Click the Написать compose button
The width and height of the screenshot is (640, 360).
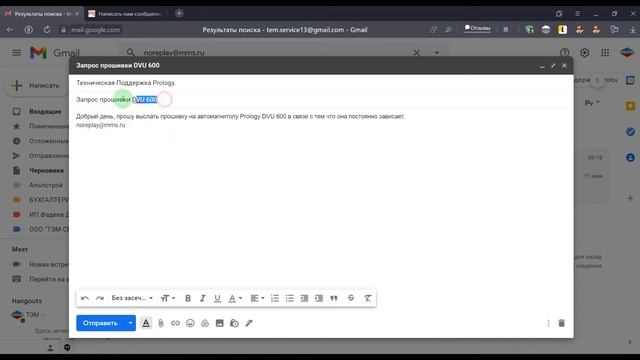pos(37,86)
